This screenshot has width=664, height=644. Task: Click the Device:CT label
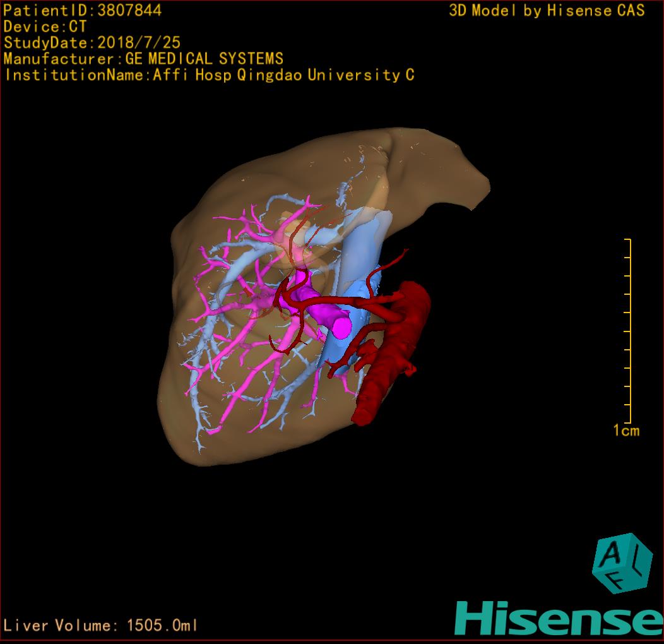point(45,27)
